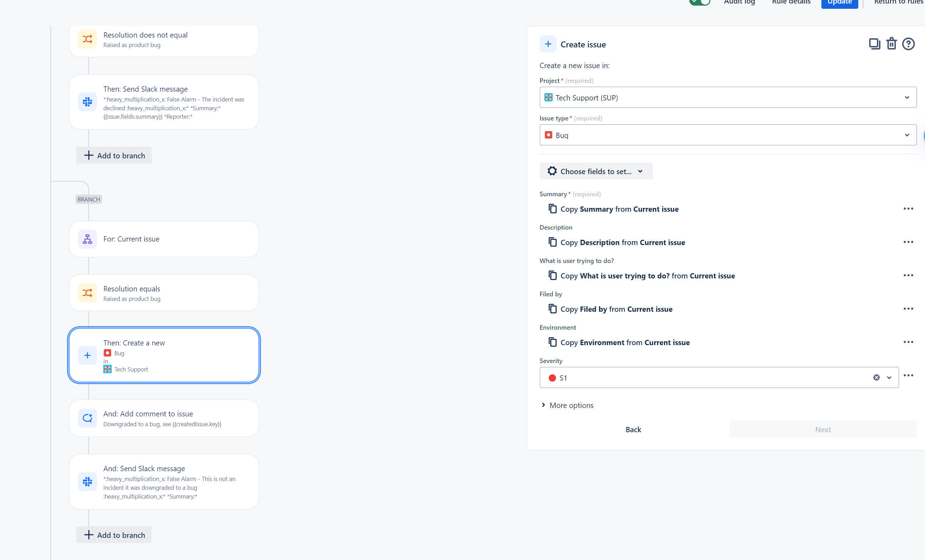Select the And: Add comment to issue card
The width and height of the screenshot is (925, 560).
point(164,418)
